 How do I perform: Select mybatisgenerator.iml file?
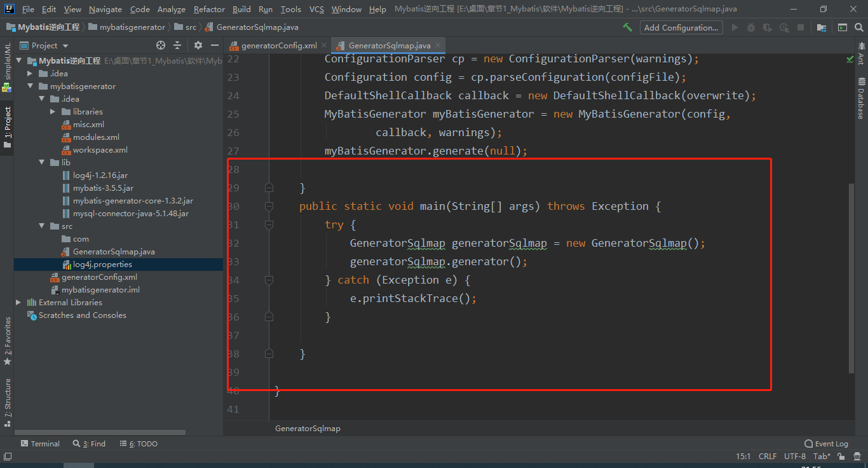click(100, 290)
